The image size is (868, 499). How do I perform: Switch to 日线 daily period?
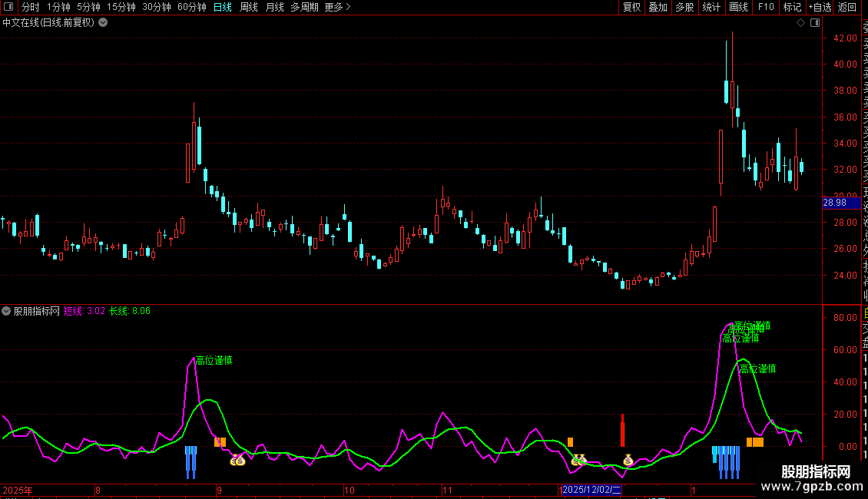pos(223,7)
